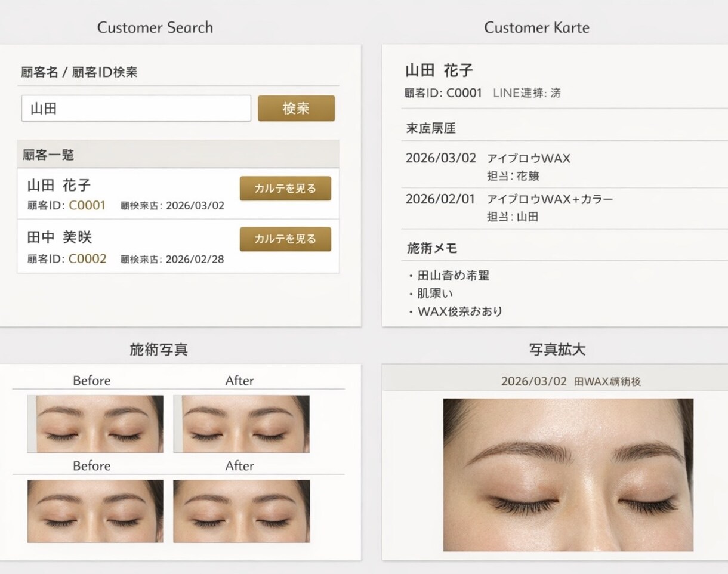The height and width of the screenshot is (574, 728).
Task: Open first row Before eyebrow thumbnail
Action: [x=95, y=424]
